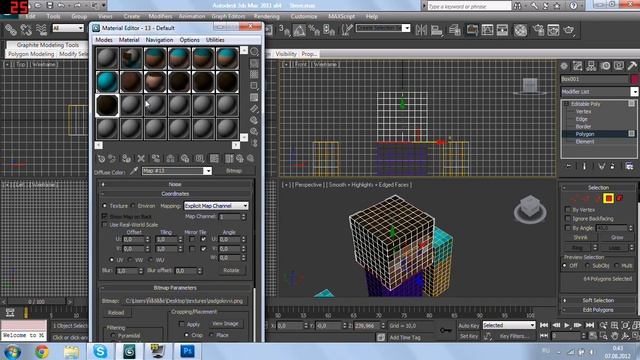640x360 pixels.
Task: Toggle Angle Snap icon
Action: coord(299,30)
